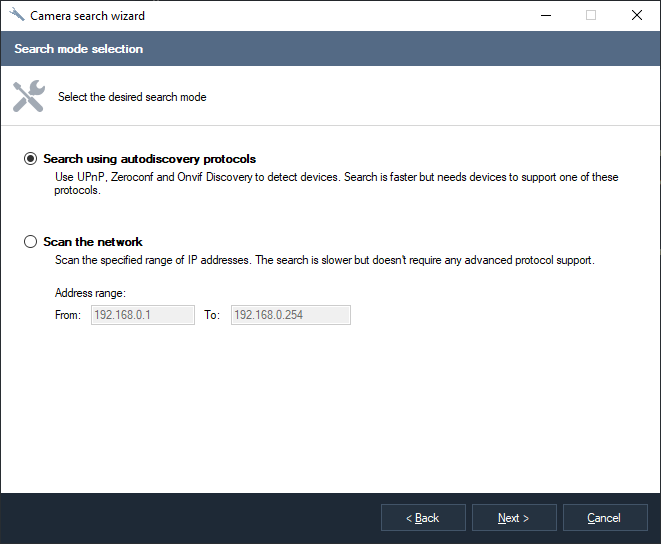Click the wrench icon in the title bar
Screen dimensions: 661x544
pos(16,16)
